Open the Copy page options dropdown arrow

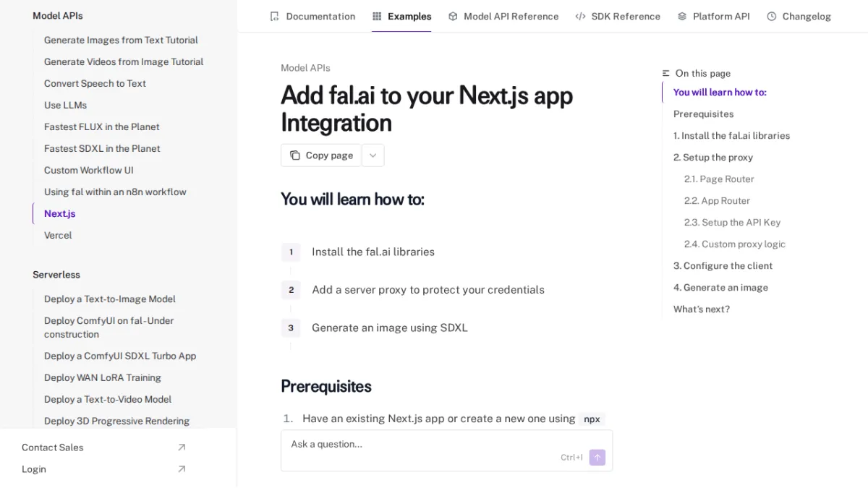point(373,155)
